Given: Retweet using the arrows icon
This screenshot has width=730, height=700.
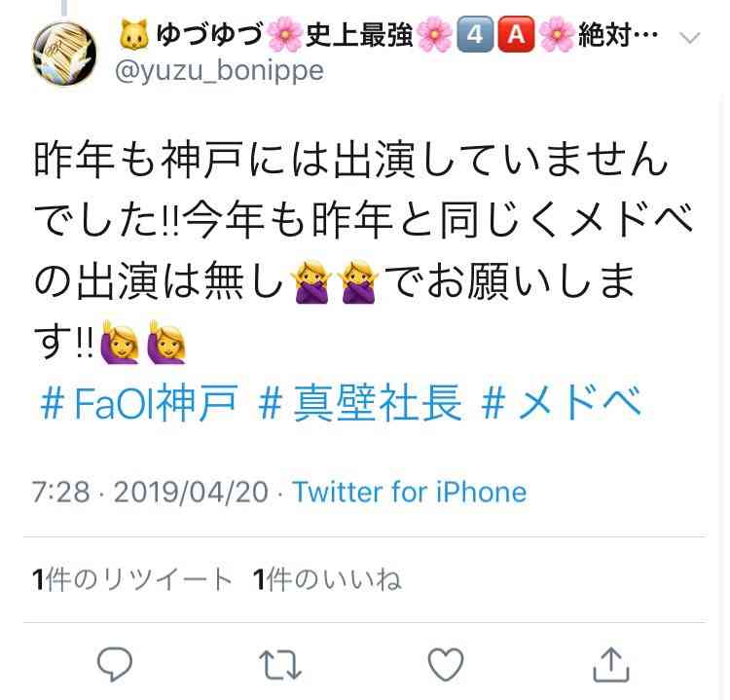Looking at the screenshot, I should [x=280, y=665].
